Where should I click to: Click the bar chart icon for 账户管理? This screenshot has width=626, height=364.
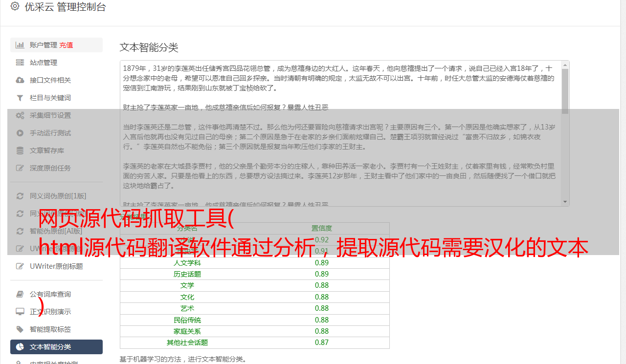(x=20, y=45)
